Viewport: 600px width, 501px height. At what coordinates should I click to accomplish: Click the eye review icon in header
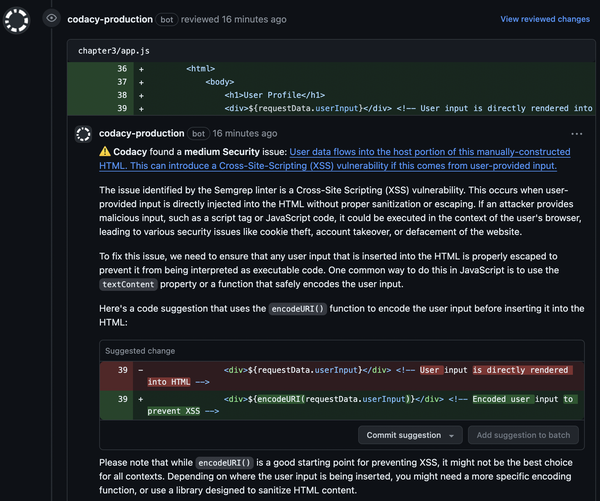(51, 18)
